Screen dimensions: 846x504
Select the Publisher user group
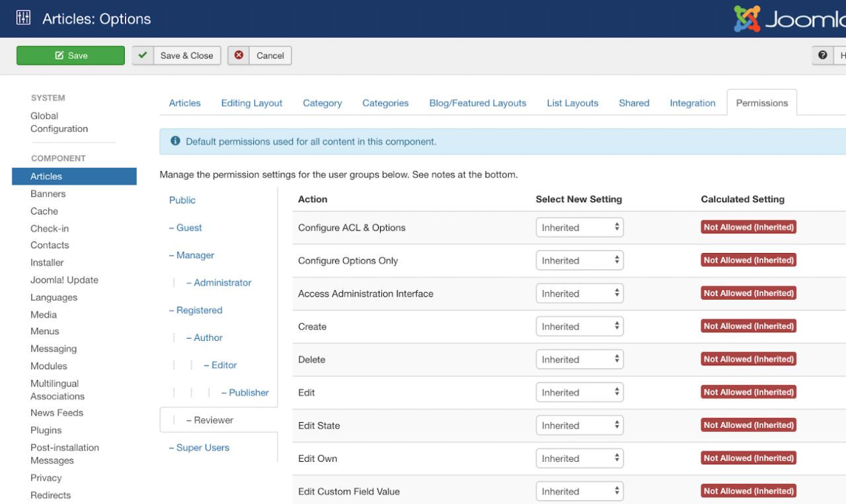click(245, 392)
